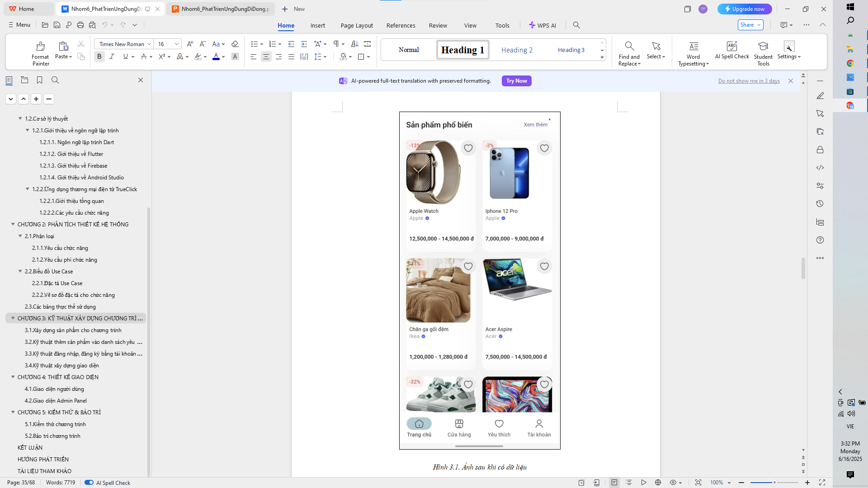Click the numbered list icon
The image size is (868, 488).
pyautogui.click(x=272, y=44)
